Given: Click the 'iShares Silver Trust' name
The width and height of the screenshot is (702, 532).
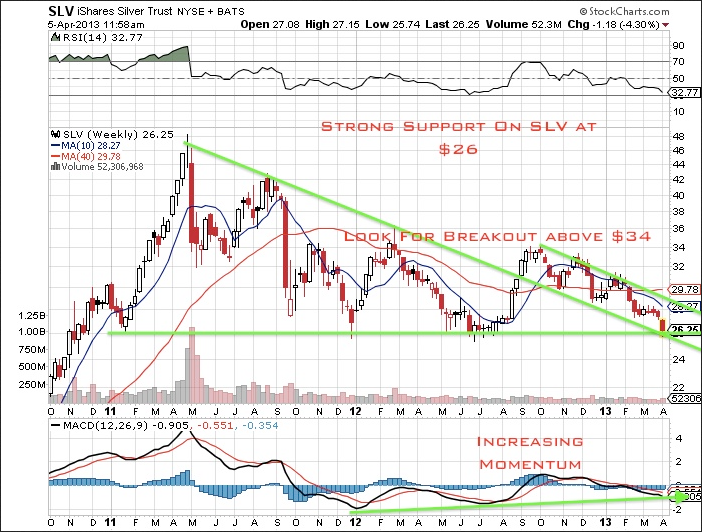Looking at the screenshot, I should [126, 11].
